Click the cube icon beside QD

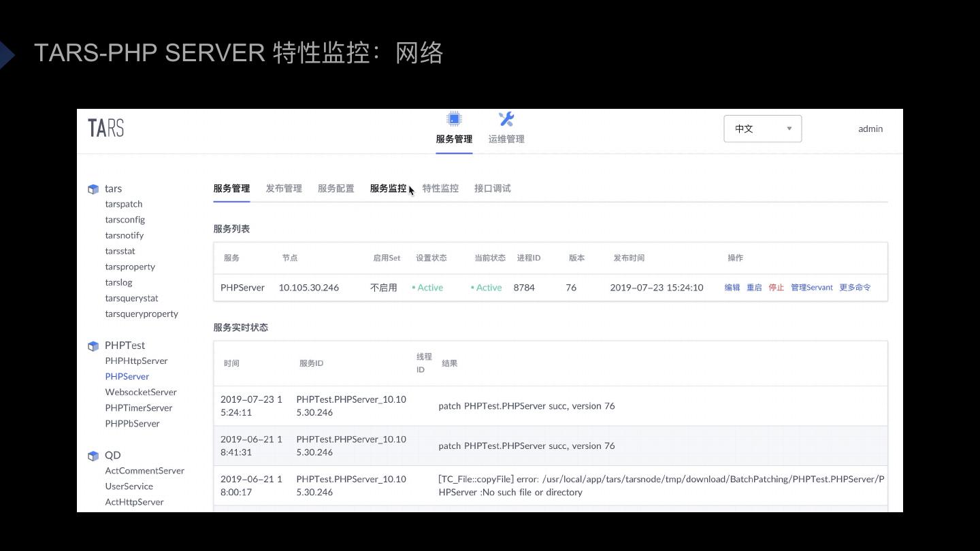93,456
